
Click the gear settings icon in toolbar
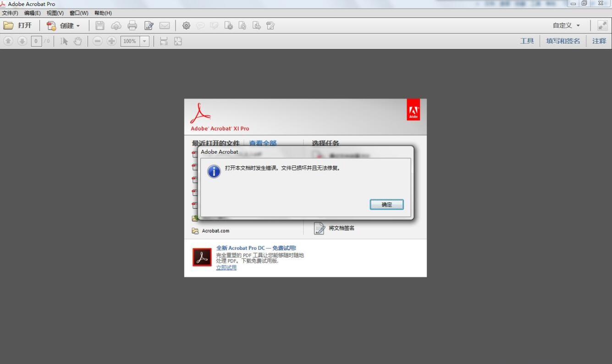(186, 26)
